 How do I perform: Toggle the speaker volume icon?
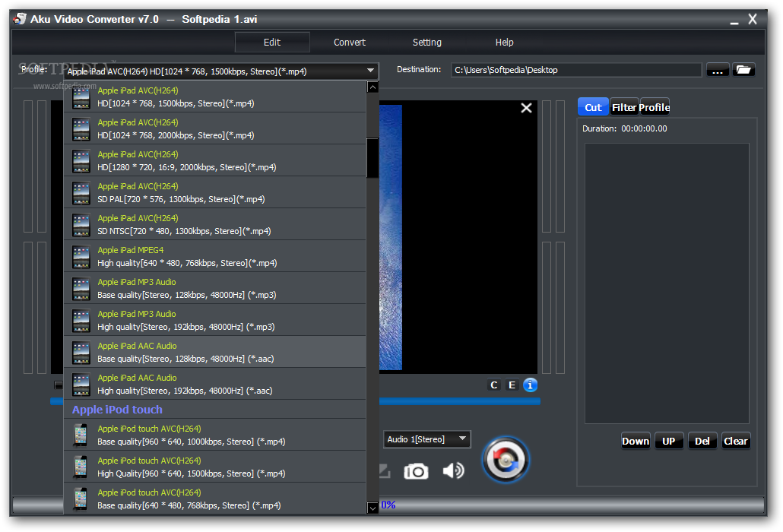tap(453, 470)
